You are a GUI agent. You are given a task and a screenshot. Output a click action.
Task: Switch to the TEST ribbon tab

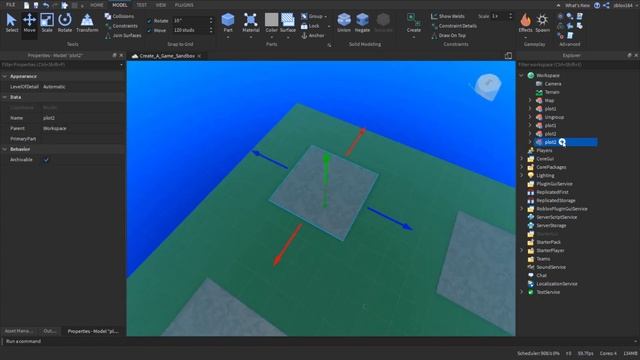click(x=141, y=5)
